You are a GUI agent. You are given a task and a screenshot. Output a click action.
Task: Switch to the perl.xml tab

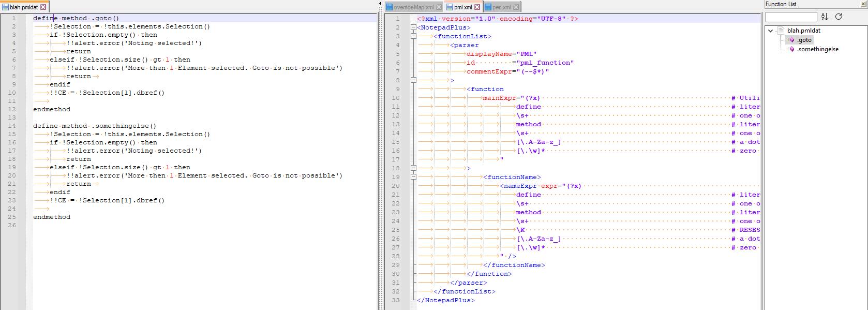tap(502, 7)
